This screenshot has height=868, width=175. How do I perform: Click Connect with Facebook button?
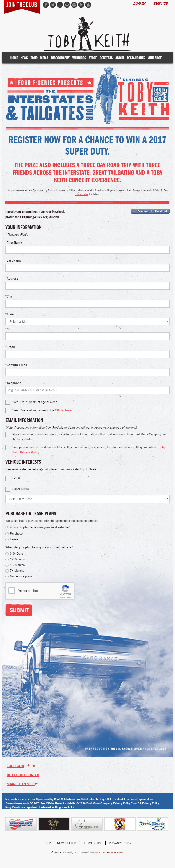[150, 211]
